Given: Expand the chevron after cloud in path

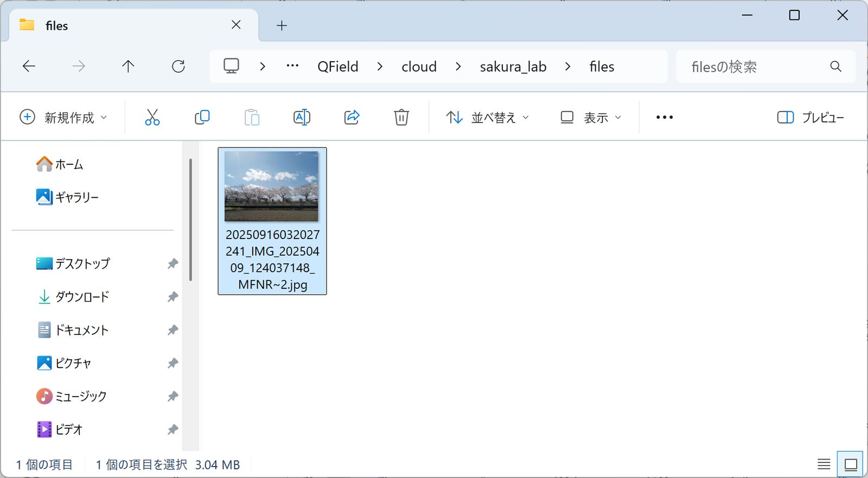Looking at the screenshot, I should click(x=458, y=66).
